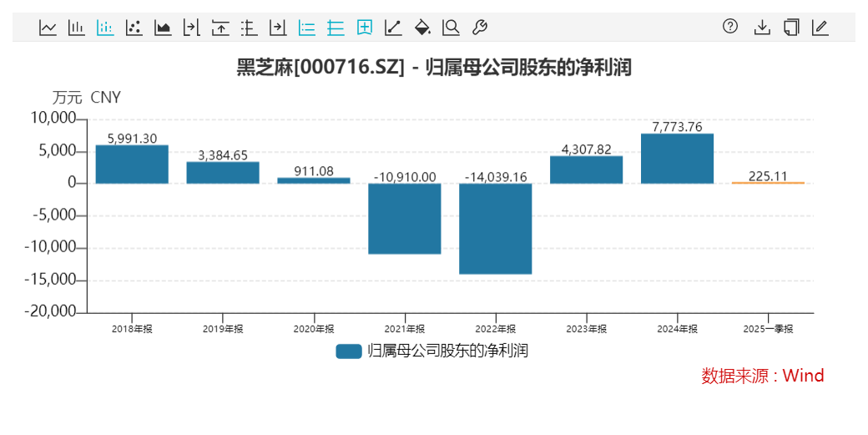Click the 2022年报 bar showing -14,039.16
This screenshot has height=435, width=868.
(496, 229)
